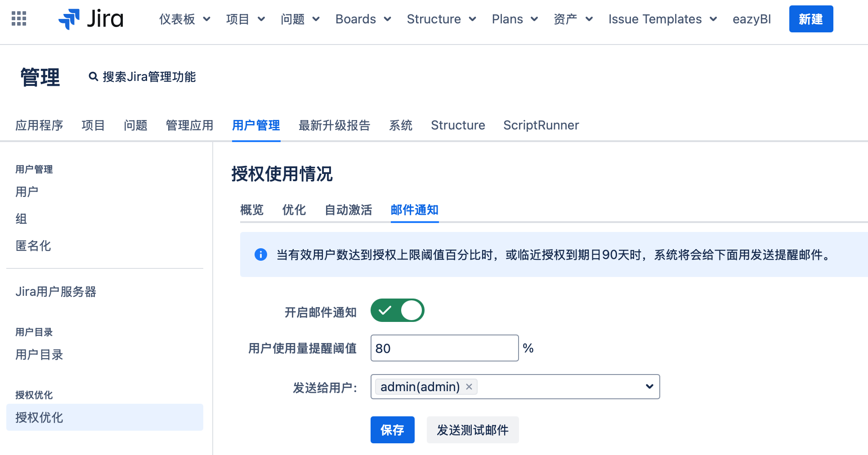Image resolution: width=868 pixels, height=455 pixels.
Task: Open the 仪表板 dropdown menu
Action: [184, 19]
